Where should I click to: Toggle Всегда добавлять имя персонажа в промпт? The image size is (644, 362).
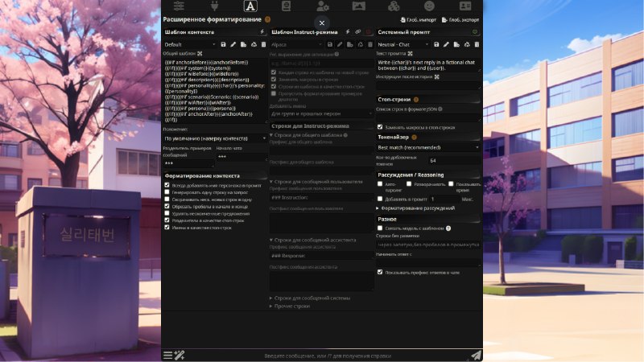point(167,185)
